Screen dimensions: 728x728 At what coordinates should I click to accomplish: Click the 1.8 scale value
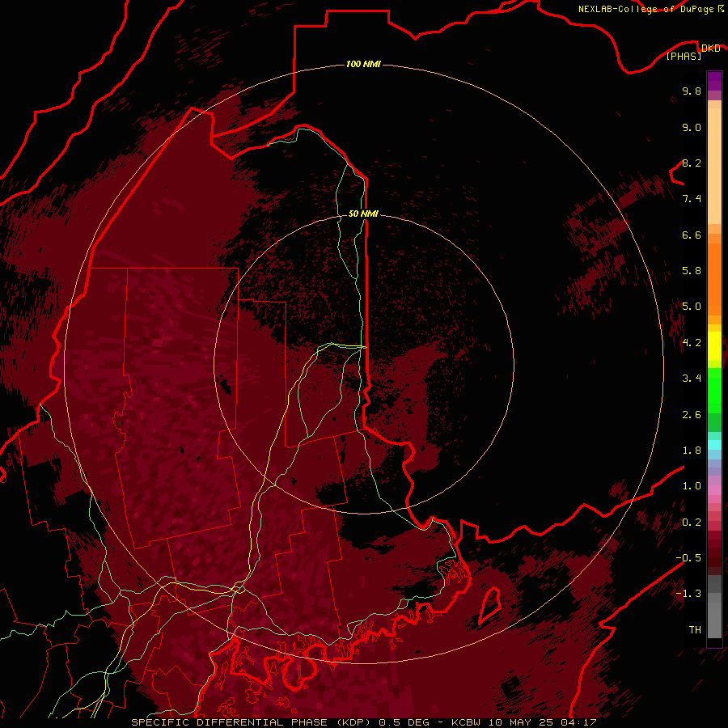pyautogui.click(x=692, y=451)
